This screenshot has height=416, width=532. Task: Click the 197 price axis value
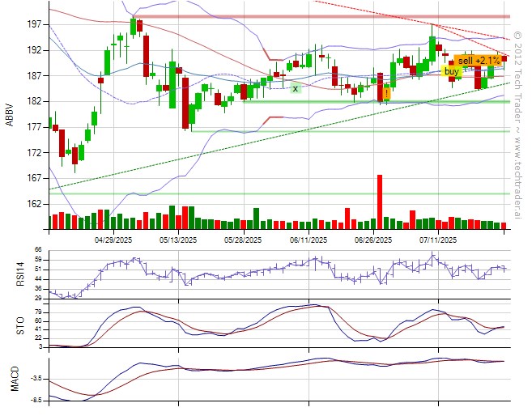34,24
